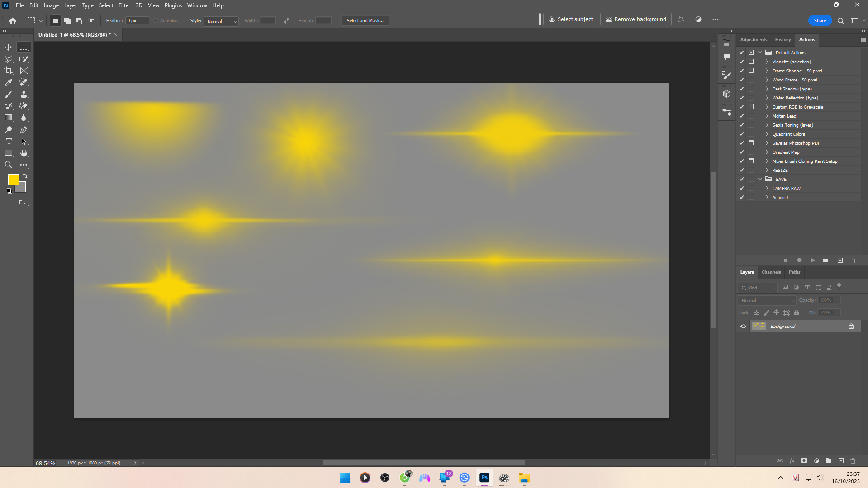Viewport: 868px width, 488px height.
Task: Select the Gradient tool
Action: 9,118
